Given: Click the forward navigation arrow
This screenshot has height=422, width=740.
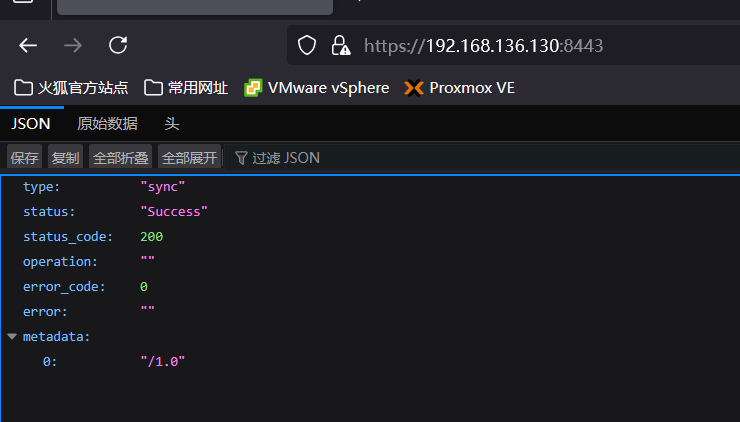Looking at the screenshot, I should coord(73,46).
